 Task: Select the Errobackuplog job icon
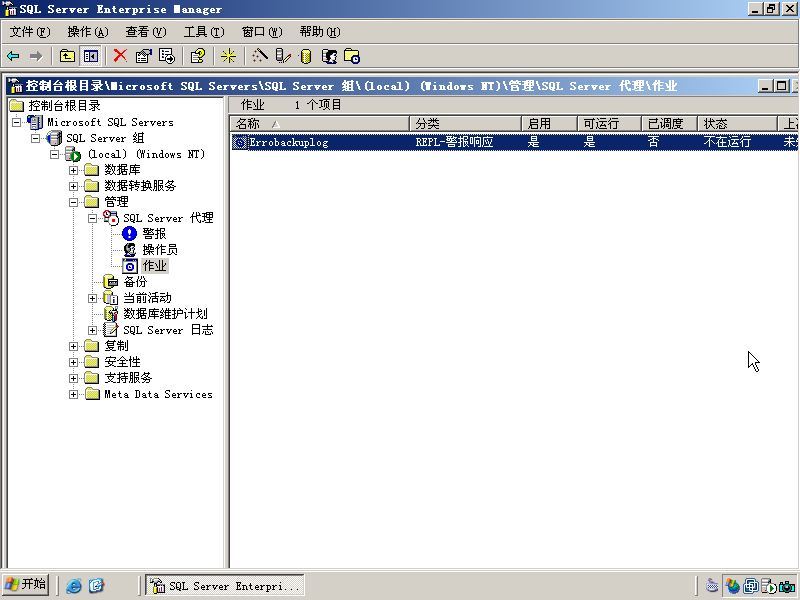coord(239,142)
